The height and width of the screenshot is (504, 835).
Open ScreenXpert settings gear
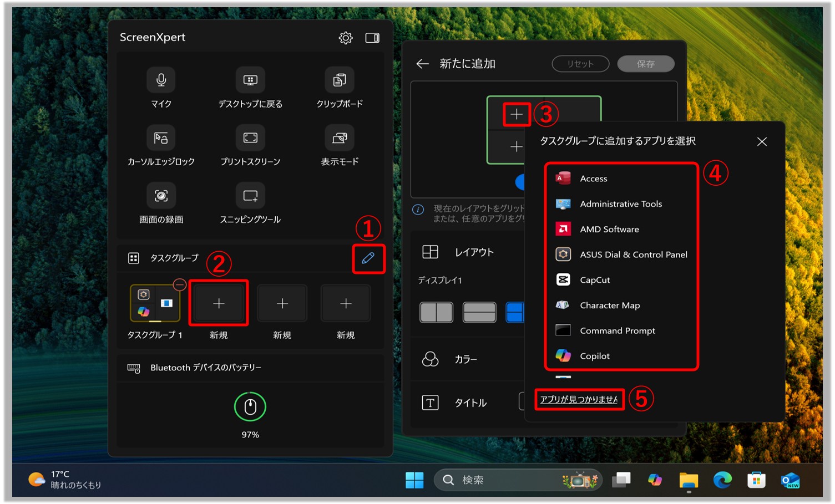coord(346,38)
